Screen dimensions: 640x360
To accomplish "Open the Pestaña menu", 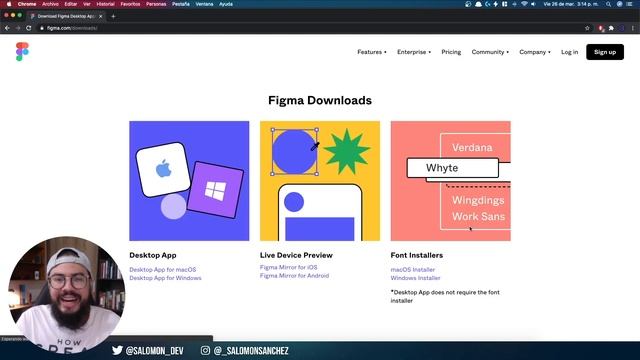I will point(181,4).
